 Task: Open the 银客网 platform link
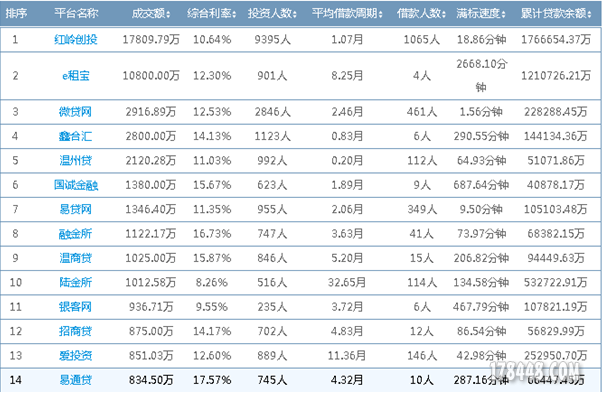(x=75, y=307)
